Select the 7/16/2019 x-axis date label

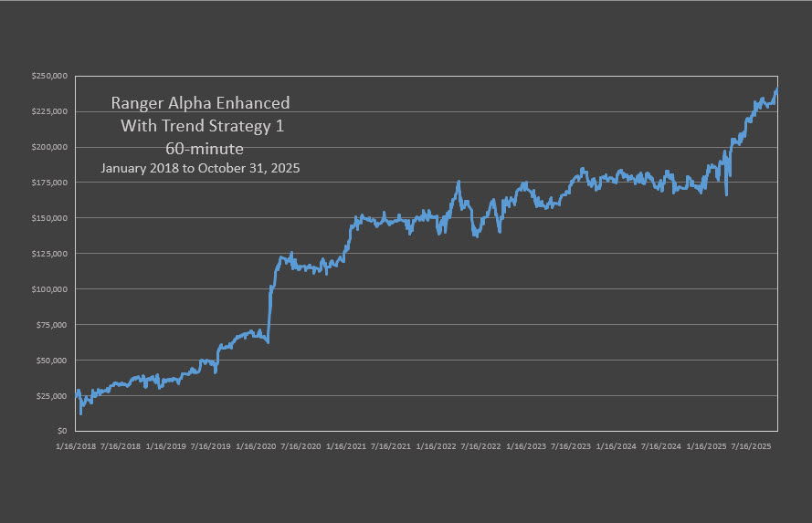(210, 447)
